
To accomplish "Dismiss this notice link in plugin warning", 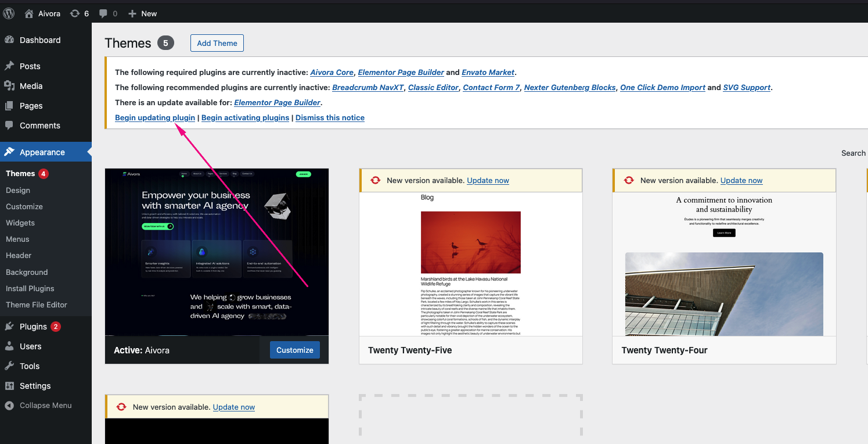I will click(x=330, y=117).
